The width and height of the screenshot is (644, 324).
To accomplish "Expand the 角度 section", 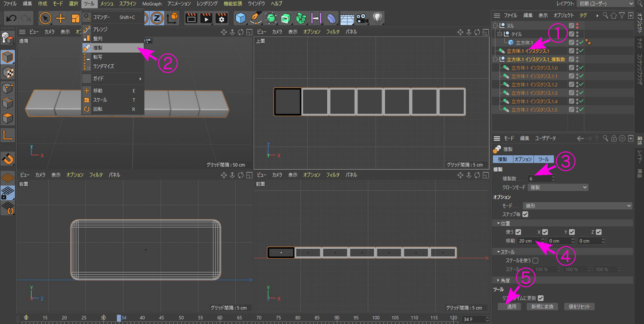I will (498, 280).
